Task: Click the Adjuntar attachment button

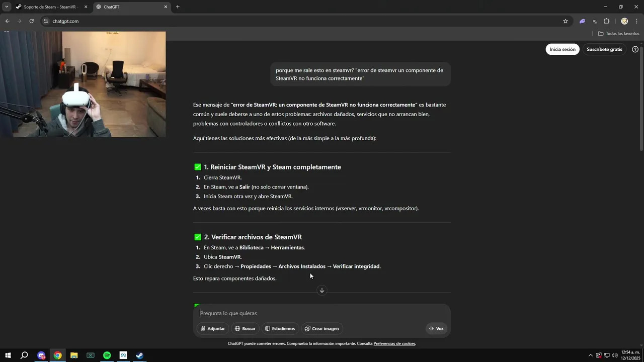Action: coord(213,328)
